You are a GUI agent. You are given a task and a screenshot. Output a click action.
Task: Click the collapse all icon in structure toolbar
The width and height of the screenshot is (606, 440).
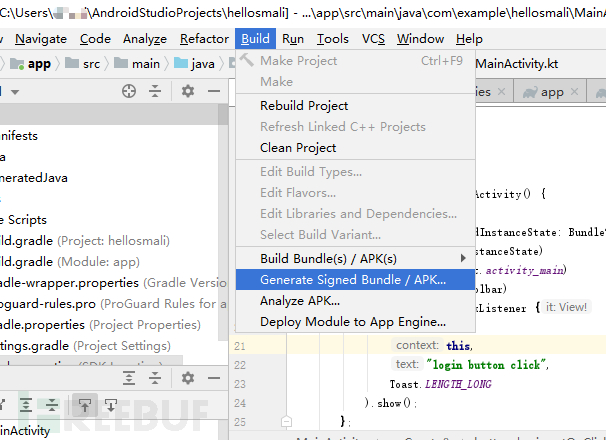point(51,405)
